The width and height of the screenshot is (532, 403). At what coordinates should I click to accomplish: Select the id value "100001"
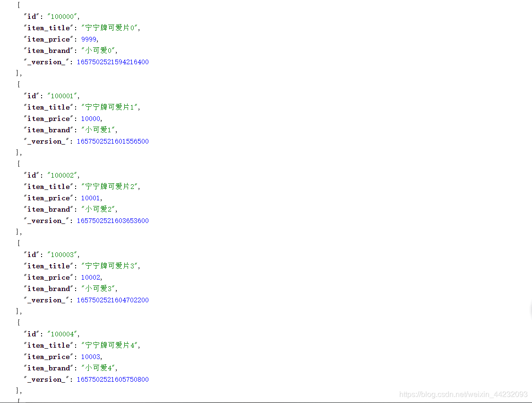(62, 95)
